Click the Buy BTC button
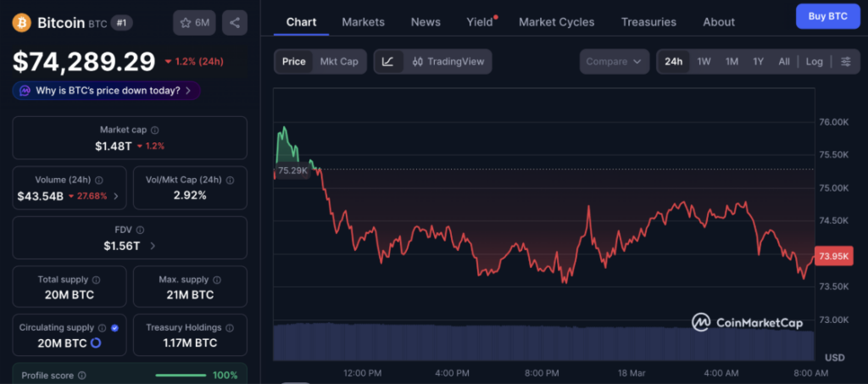The width and height of the screenshot is (868, 384). (x=827, y=16)
